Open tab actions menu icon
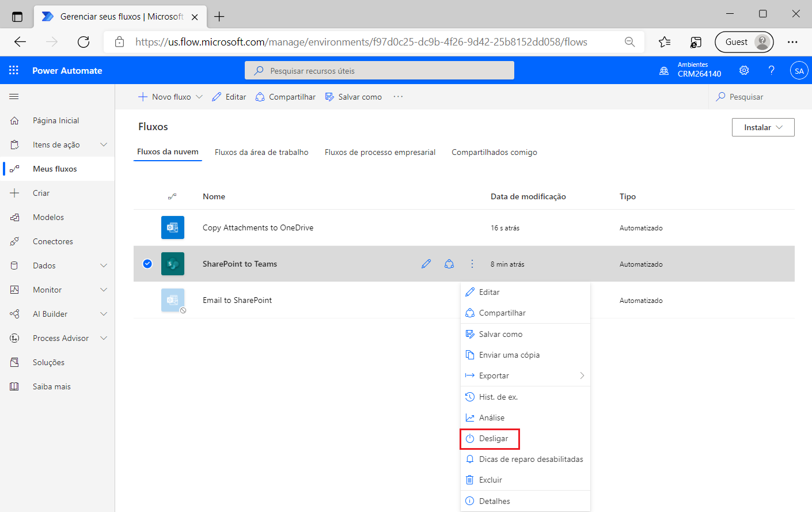The height and width of the screenshot is (512, 812). 17,17
